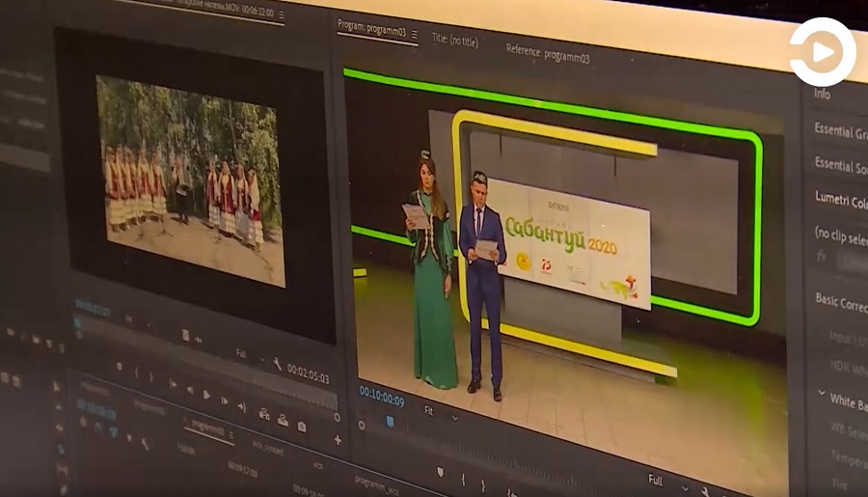The image size is (868, 497).
Task: Collapse the White Balance section chevron
Action: [x=822, y=393]
